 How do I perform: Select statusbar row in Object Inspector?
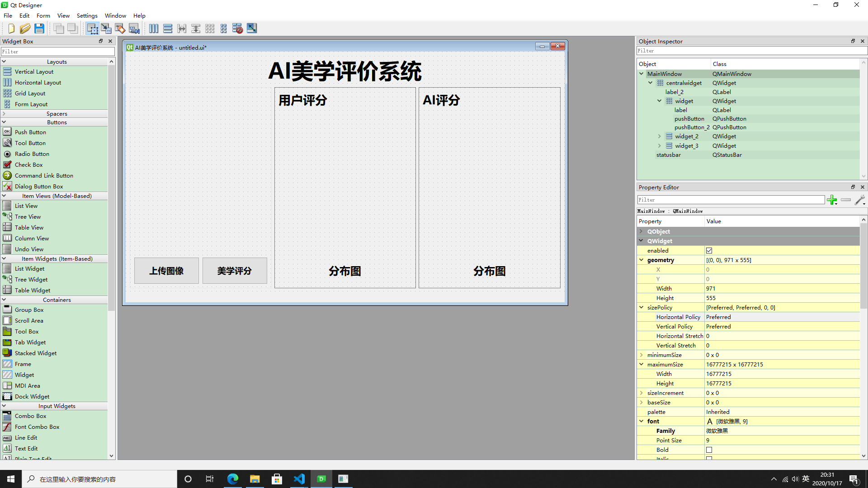click(748, 155)
